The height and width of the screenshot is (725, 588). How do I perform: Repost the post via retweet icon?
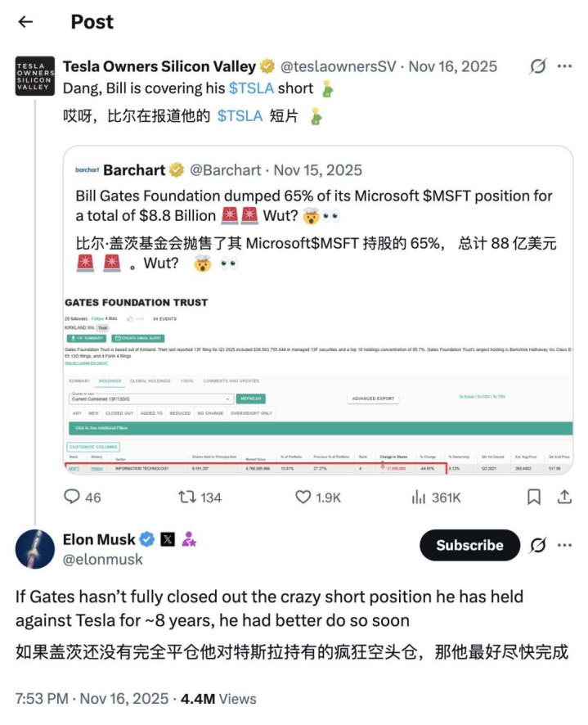(188, 497)
